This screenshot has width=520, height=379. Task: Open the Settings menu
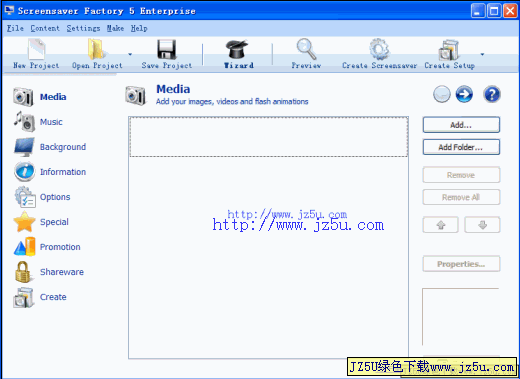(x=83, y=28)
